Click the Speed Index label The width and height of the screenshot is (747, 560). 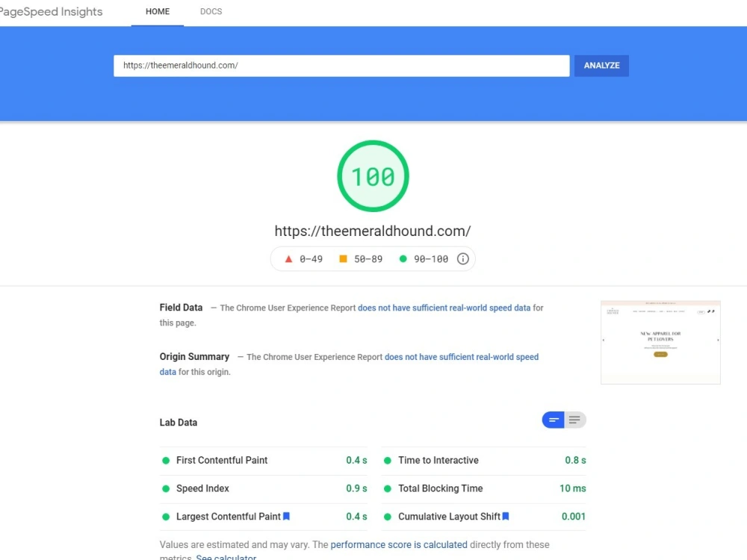(202, 488)
